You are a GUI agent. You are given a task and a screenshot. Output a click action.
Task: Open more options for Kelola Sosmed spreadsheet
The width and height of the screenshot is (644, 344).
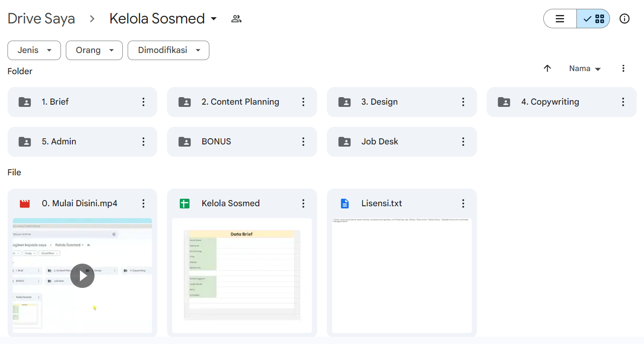tap(303, 204)
